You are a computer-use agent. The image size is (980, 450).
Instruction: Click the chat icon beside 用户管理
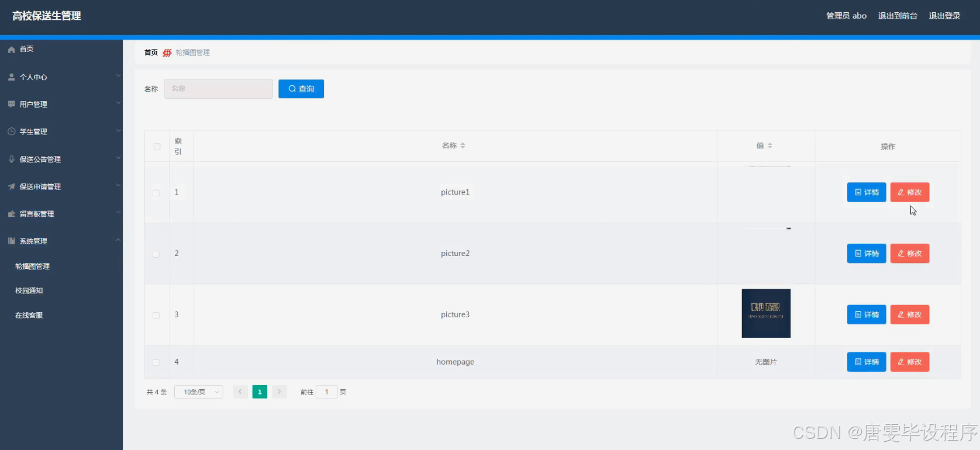[11, 104]
